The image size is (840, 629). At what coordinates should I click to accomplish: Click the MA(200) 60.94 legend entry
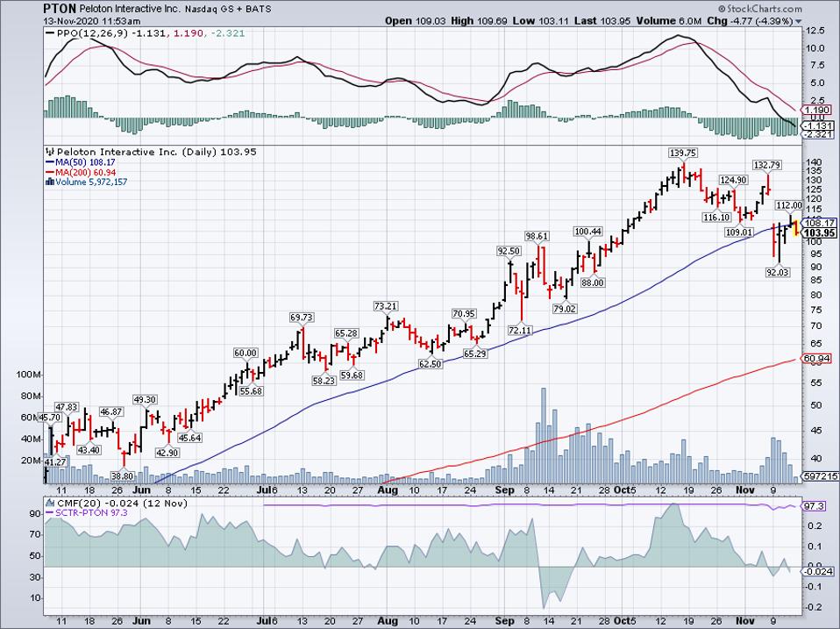coord(86,173)
